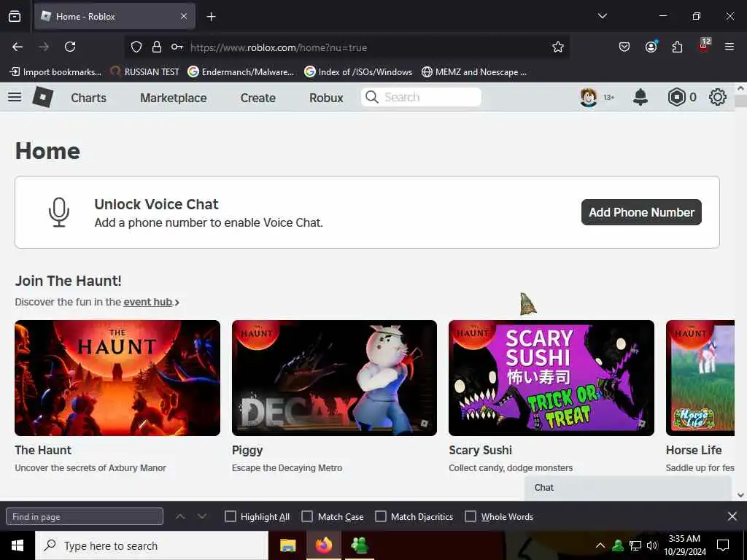This screenshot has height=560, width=747.
Task: Open the Robux balance icon
Action: [x=676, y=98]
